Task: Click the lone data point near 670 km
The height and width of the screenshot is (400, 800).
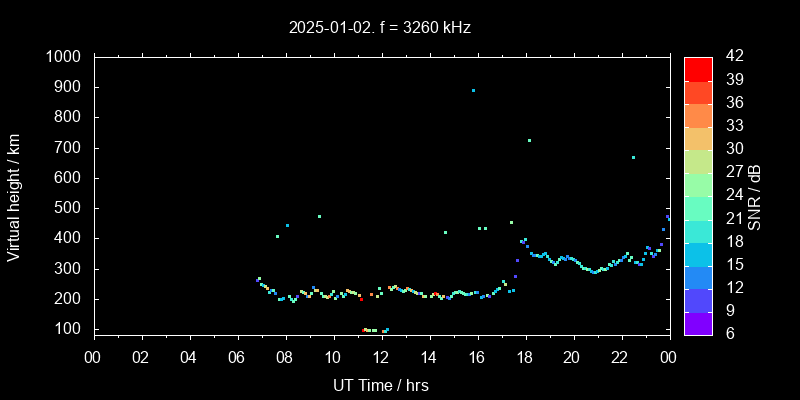Action: point(633,157)
